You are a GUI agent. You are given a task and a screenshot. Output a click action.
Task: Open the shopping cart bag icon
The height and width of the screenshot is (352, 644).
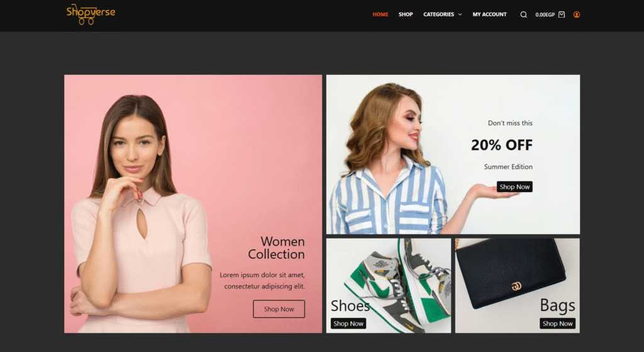click(x=562, y=14)
